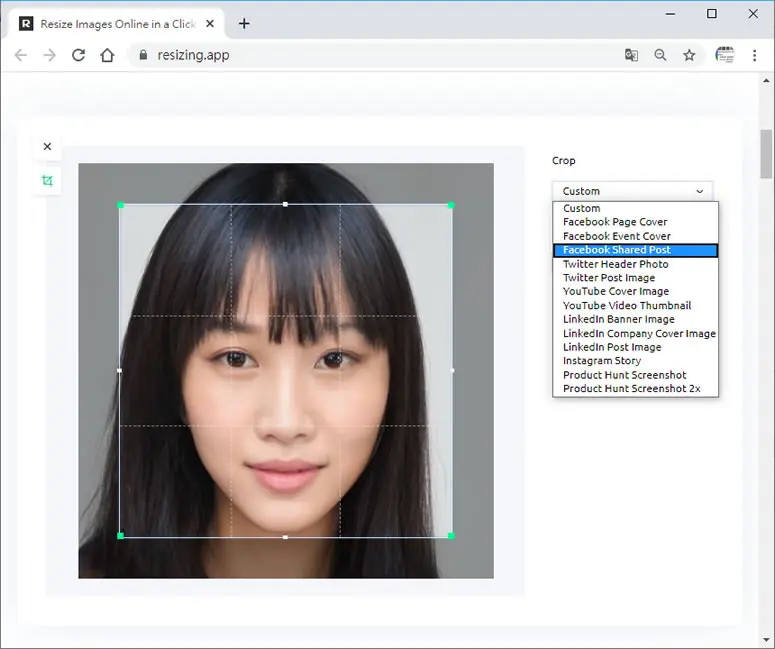
Task: Bookmark this page with the star icon
Action: tap(689, 55)
